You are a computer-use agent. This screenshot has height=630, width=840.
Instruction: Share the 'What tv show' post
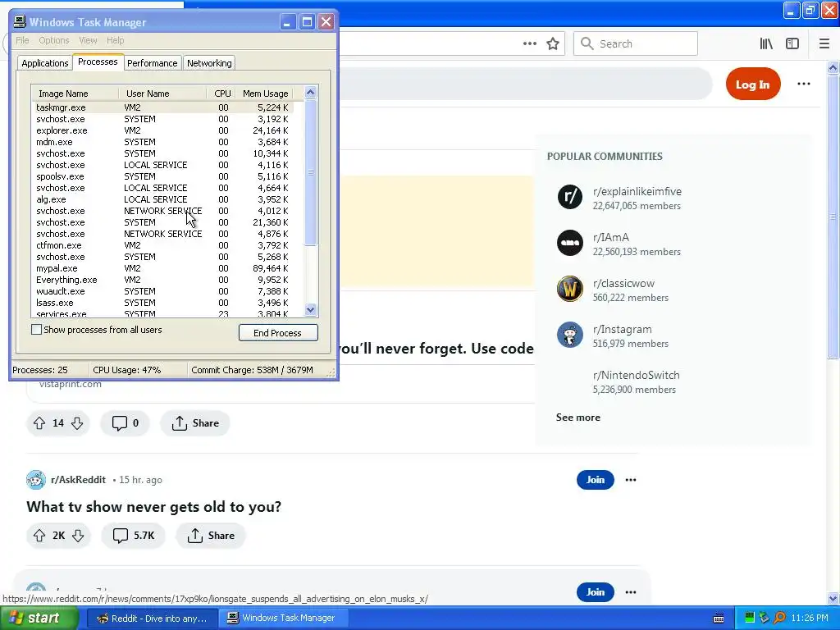[211, 536]
